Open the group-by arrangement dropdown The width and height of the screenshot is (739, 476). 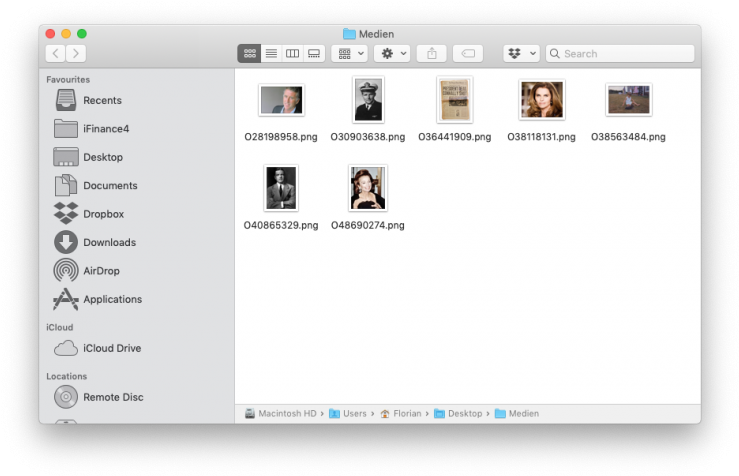point(350,54)
